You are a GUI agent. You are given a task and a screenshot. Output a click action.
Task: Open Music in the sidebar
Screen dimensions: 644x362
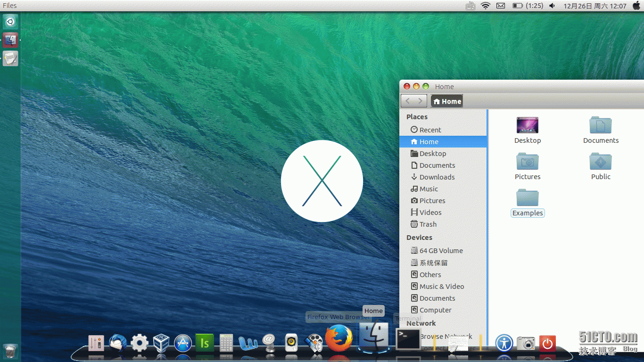(443, 189)
